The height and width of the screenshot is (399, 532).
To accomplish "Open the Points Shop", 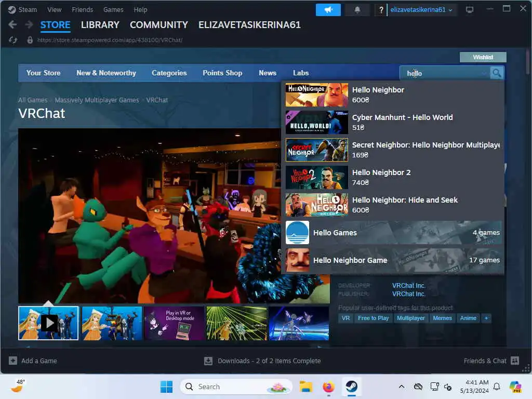I will click(222, 73).
